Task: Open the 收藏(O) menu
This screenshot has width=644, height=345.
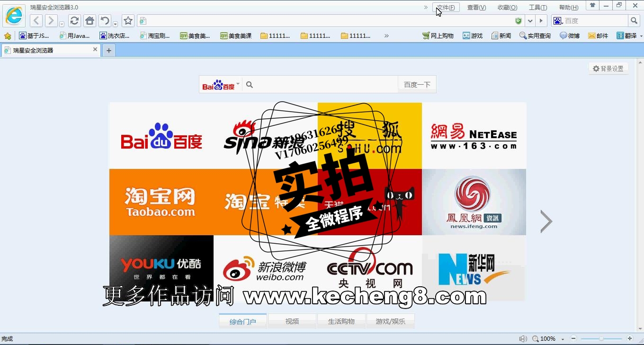Action: (507, 8)
